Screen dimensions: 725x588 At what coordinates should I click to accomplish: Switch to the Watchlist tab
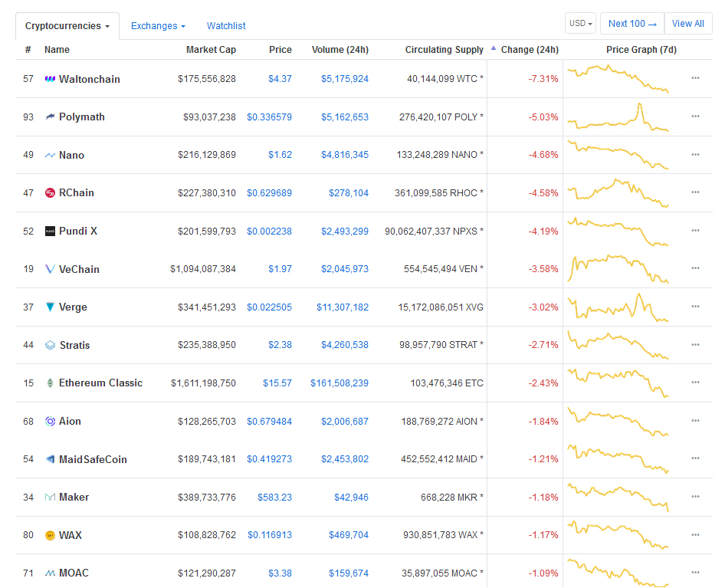tap(226, 26)
